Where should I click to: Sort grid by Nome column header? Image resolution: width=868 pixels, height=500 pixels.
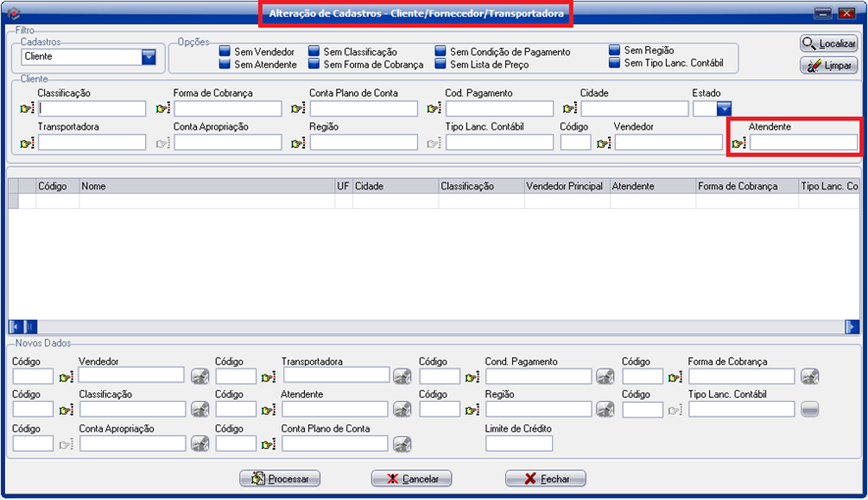(206, 185)
